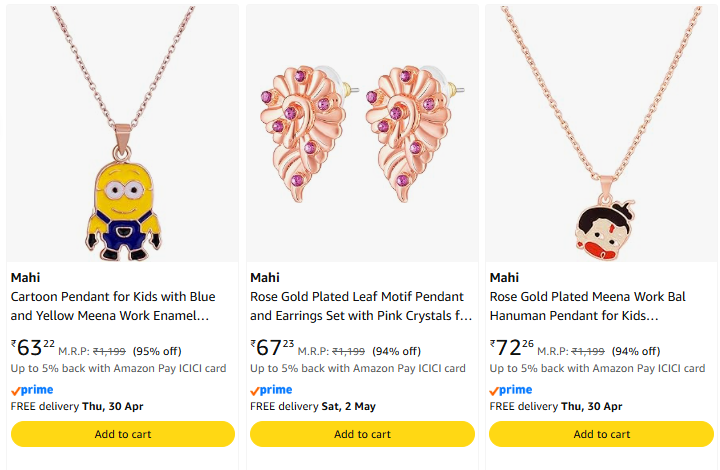This screenshot has height=470, width=720.
Task: Click Prime logo under Cartoon Pendant
Action: coord(32,390)
